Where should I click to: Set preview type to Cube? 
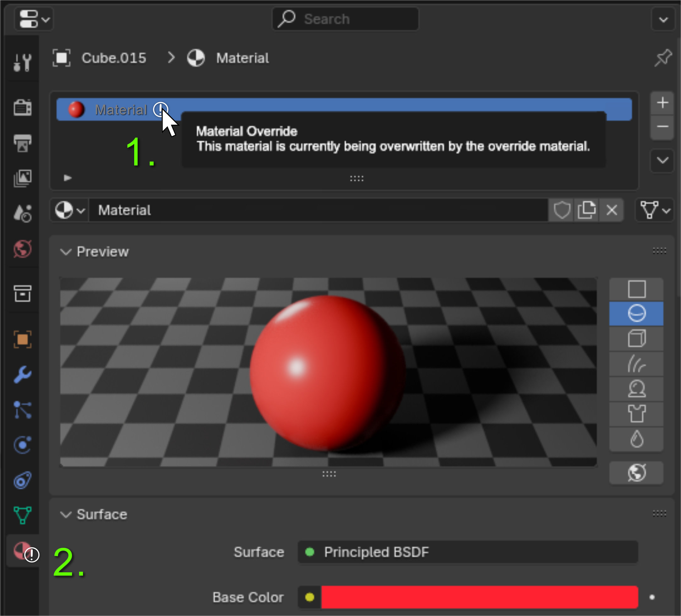[636, 338]
